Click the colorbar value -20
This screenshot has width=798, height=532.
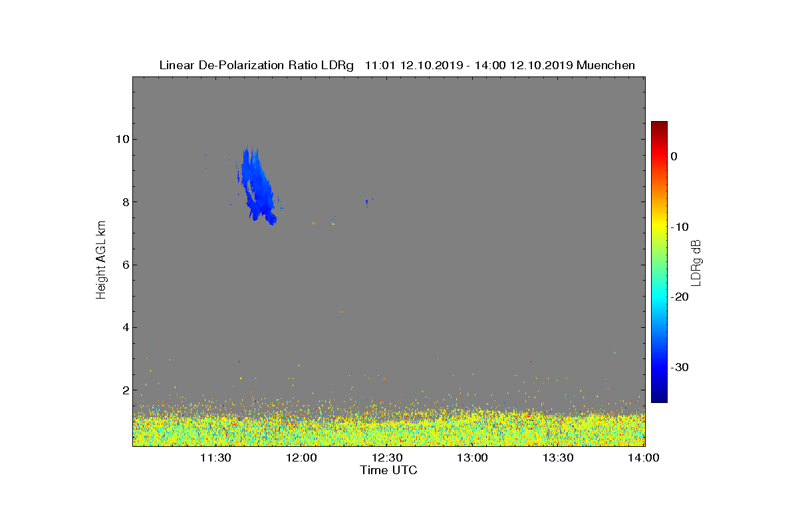pyautogui.click(x=680, y=297)
